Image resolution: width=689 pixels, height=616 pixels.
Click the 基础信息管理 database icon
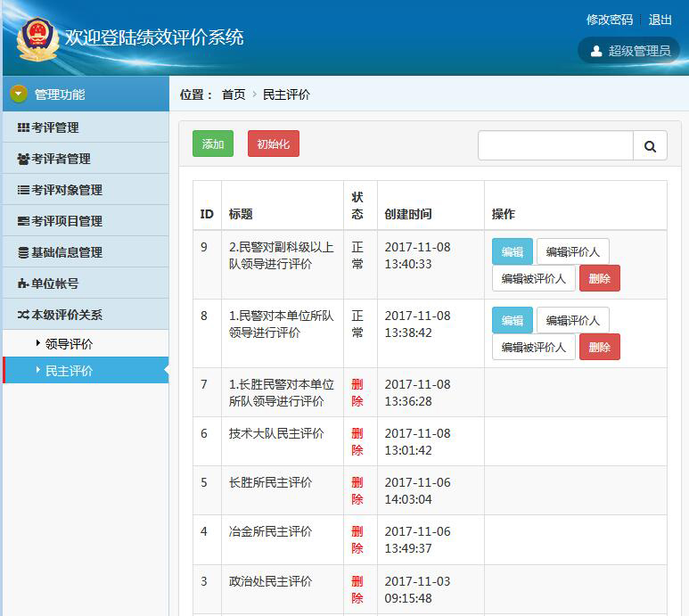tap(23, 252)
